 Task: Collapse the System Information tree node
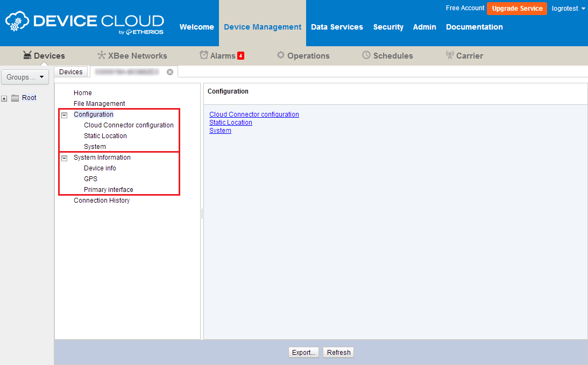pos(65,158)
